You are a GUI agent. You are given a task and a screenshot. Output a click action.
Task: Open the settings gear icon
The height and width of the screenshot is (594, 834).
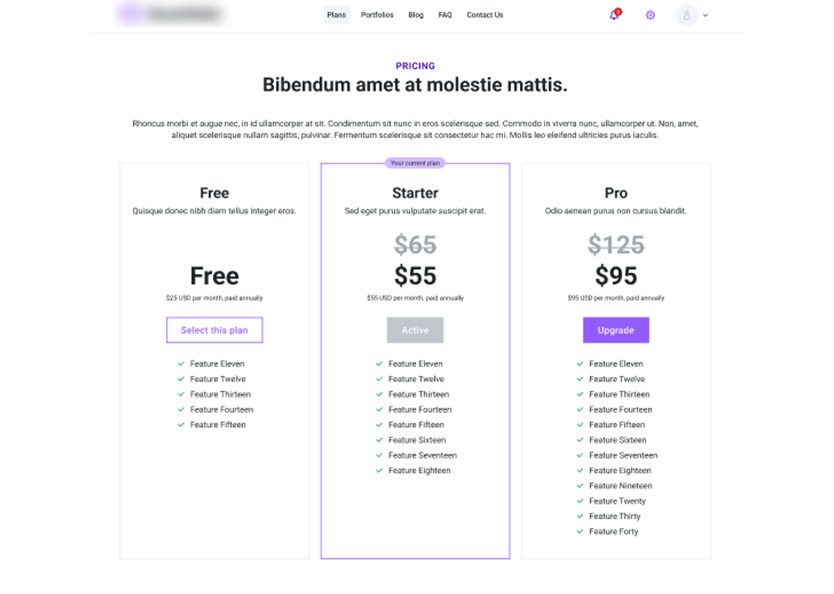650,15
